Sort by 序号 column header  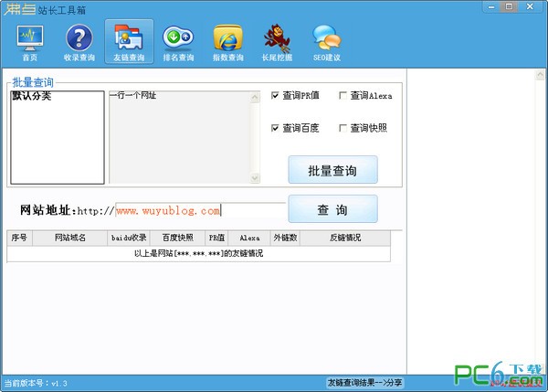coord(19,238)
